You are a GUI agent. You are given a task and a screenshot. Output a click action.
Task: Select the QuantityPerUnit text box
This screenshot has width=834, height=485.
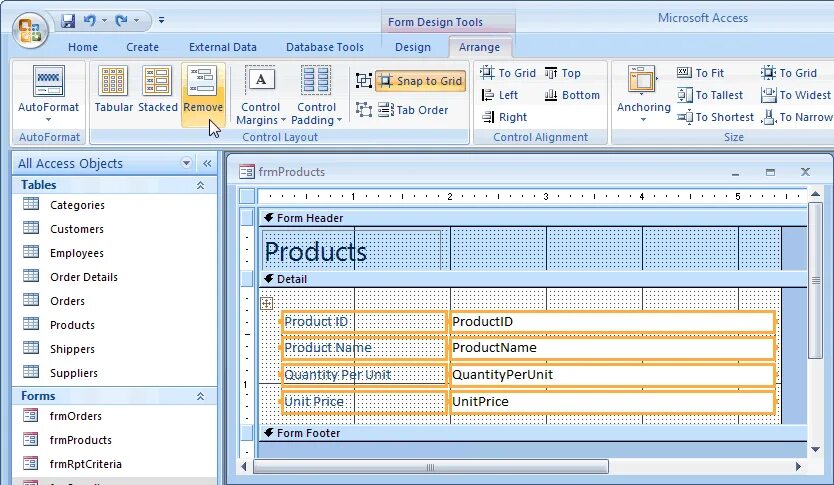(x=613, y=374)
